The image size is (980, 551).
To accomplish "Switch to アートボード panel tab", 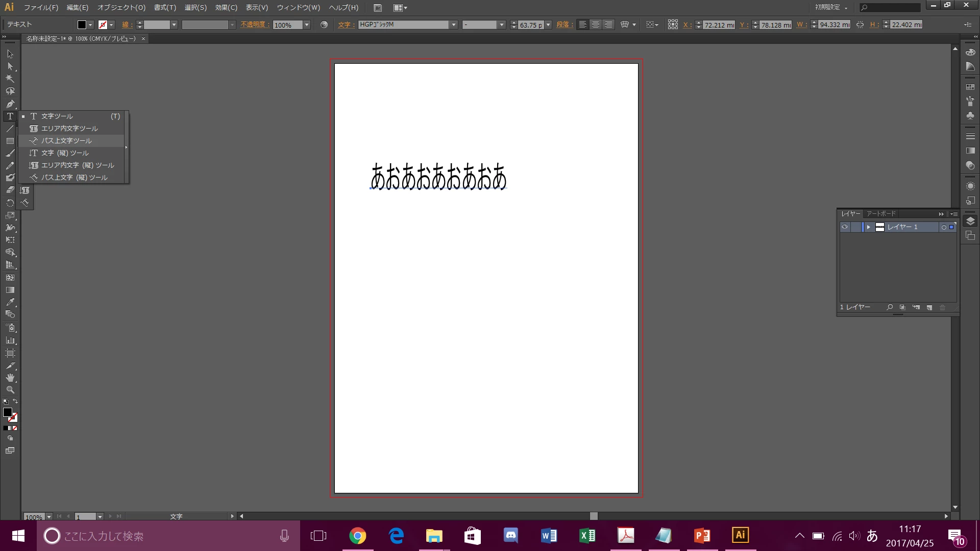I will coord(881,214).
